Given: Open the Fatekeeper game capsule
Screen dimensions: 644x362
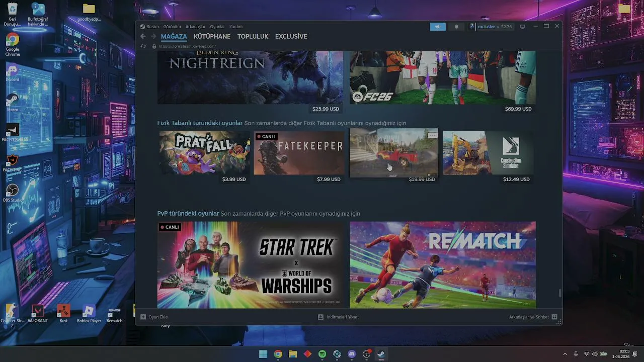Looking at the screenshot, I should click(299, 153).
